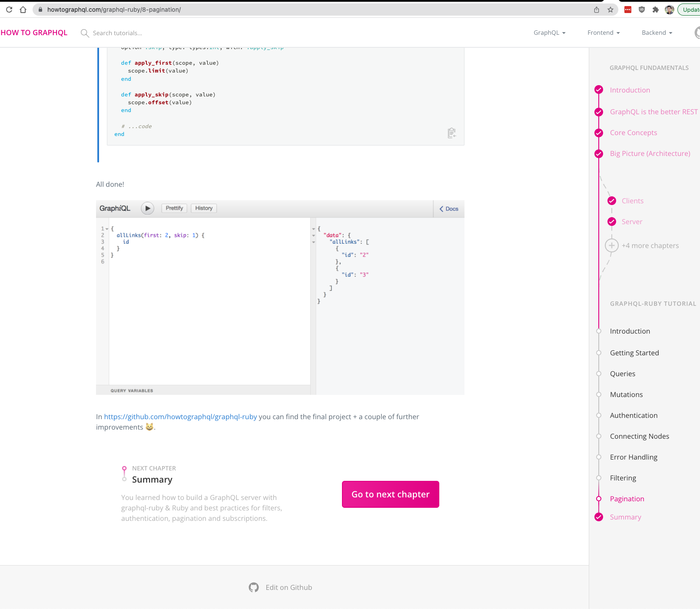Prettify the GraphiQL query
The image size is (700, 609).
tap(174, 208)
